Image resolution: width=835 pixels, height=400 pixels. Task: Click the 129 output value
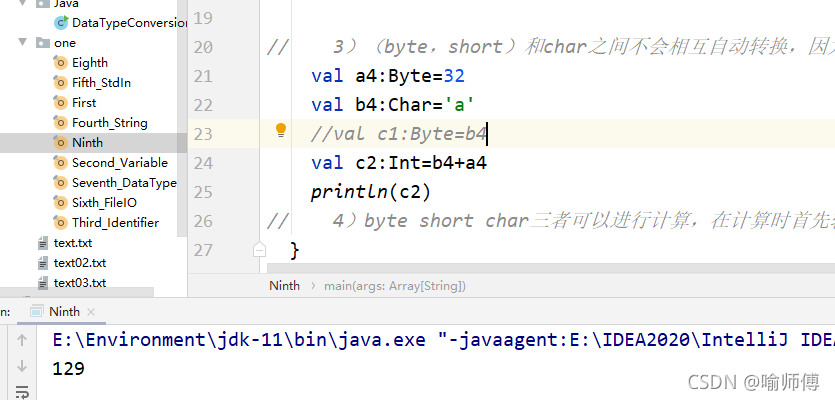[68, 368]
